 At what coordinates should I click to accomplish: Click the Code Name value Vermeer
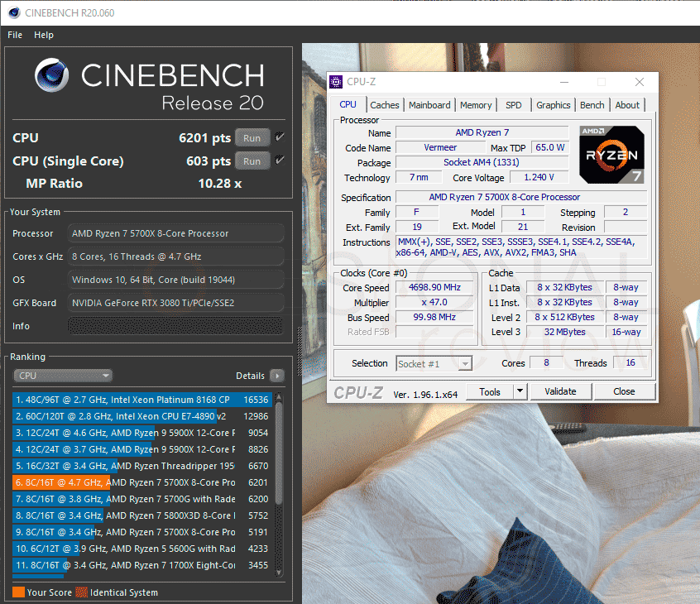point(440,147)
